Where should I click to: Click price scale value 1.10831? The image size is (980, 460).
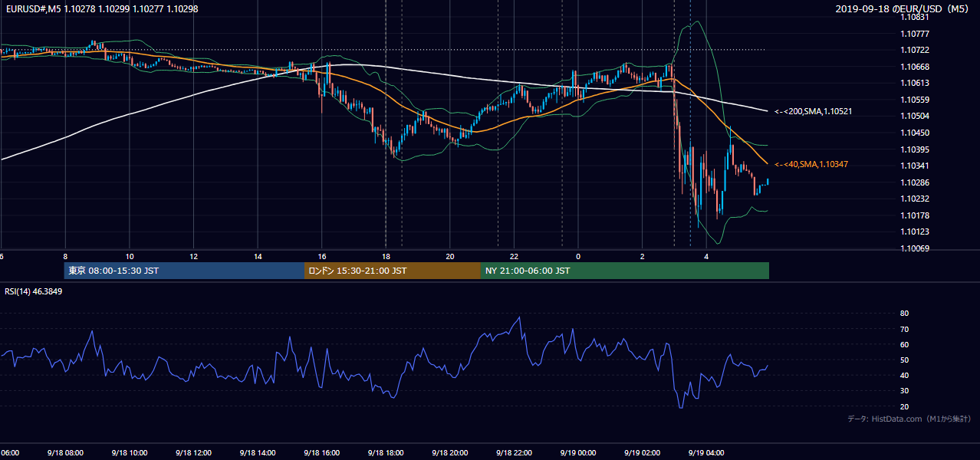pos(916,17)
